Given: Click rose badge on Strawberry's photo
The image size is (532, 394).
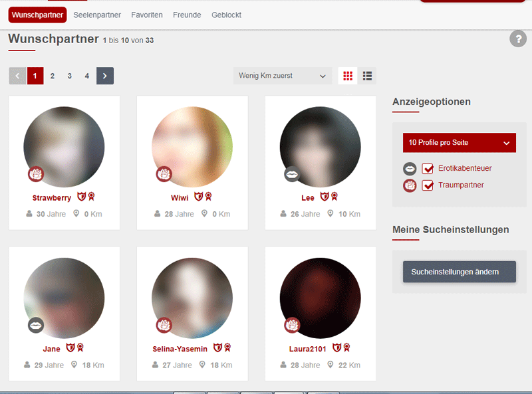Looking at the screenshot, I should tap(36, 174).
